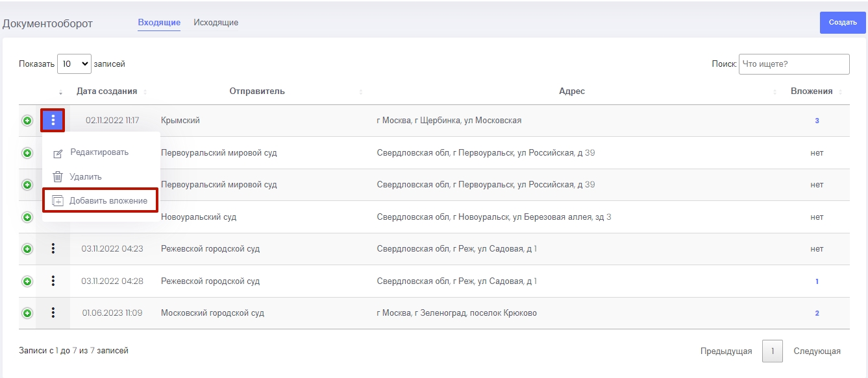This screenshot has width=868, height=378.
Task: Click the trash bin icon for Удалить
Action: coord(58,176)
